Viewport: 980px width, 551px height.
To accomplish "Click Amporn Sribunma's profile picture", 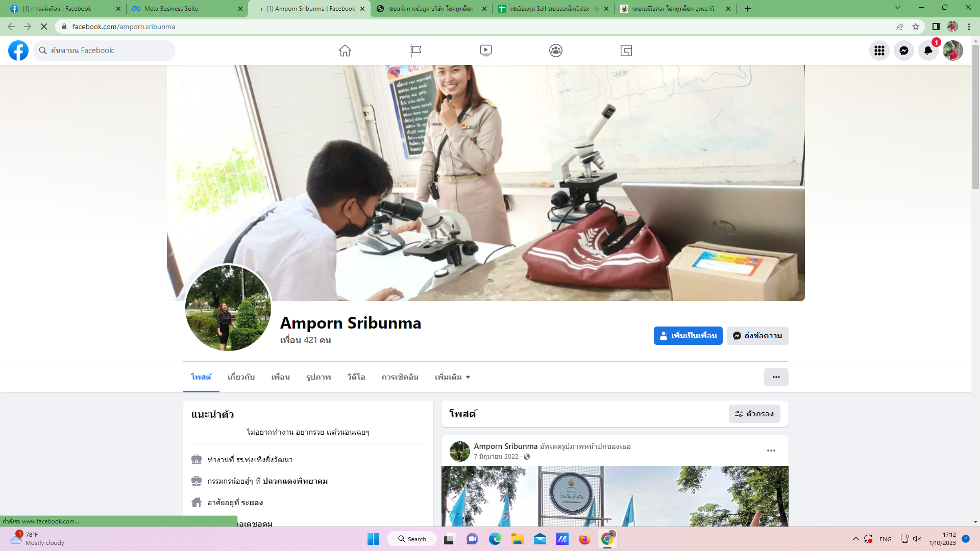I will (x=228, y=308).
